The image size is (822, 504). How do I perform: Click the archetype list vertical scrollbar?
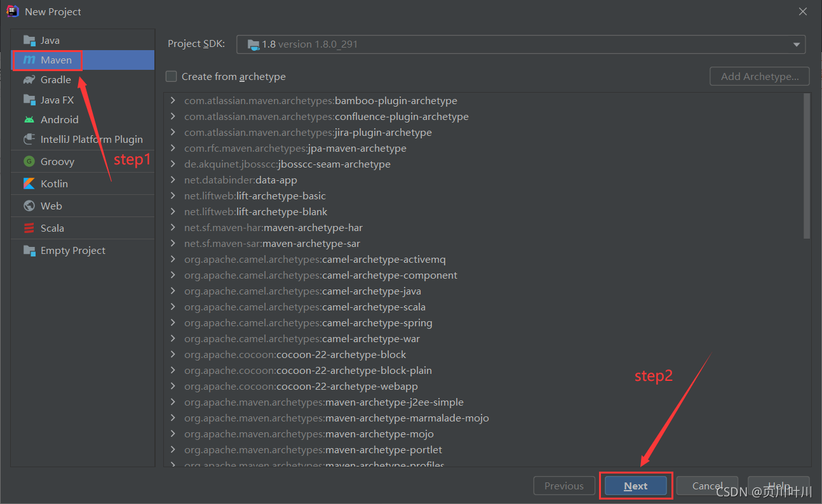(x=806, y=166)
